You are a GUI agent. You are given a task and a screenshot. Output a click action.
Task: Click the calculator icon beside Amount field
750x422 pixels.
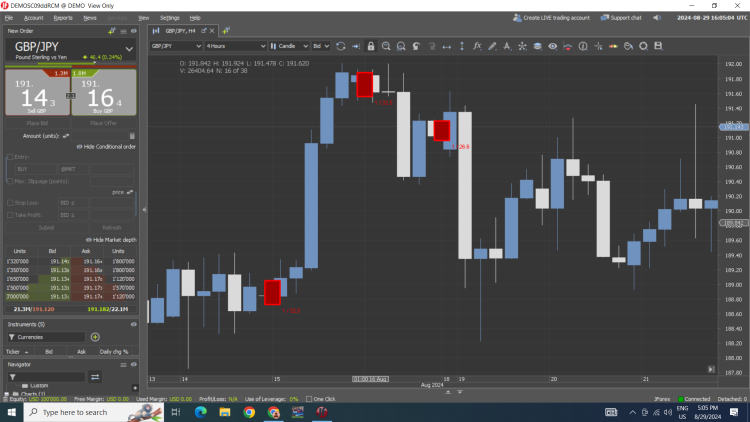132,136
